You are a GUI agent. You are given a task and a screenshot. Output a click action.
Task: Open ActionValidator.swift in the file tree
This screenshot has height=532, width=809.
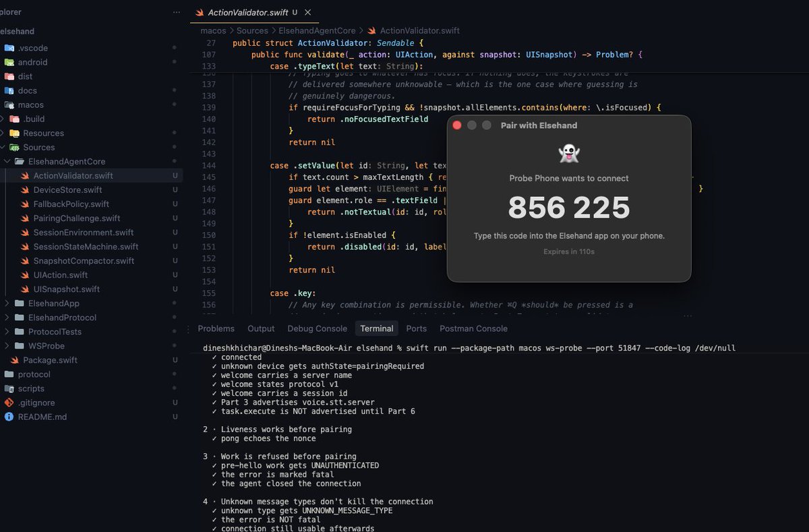pyautogui.click(x=73, y=175)
